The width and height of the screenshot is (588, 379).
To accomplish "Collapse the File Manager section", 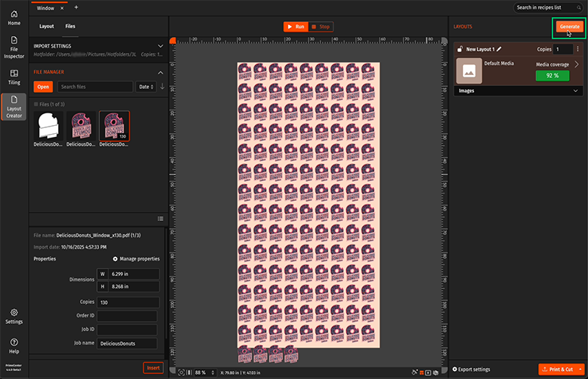I will point(160,72).
